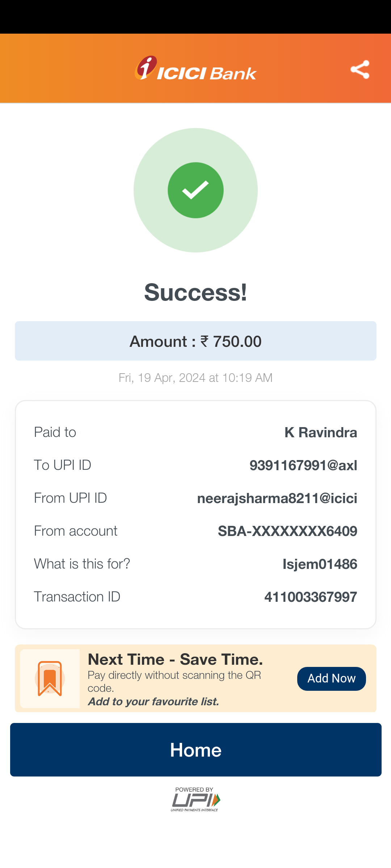Image resolution: width=391 pixels, height=868 pixels.
Task: Go to Home via the Home button
Action: click(x=195, y=750)
